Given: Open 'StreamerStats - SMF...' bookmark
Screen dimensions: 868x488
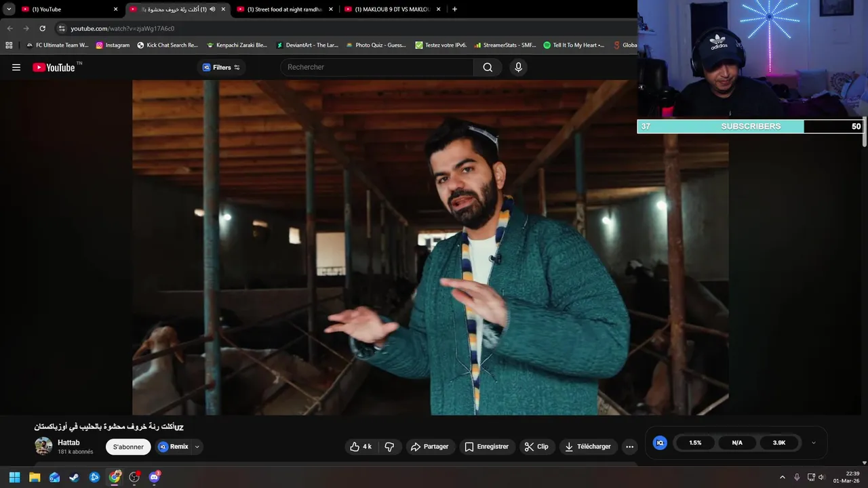Looking at the screenshot, I should point(505,45).
